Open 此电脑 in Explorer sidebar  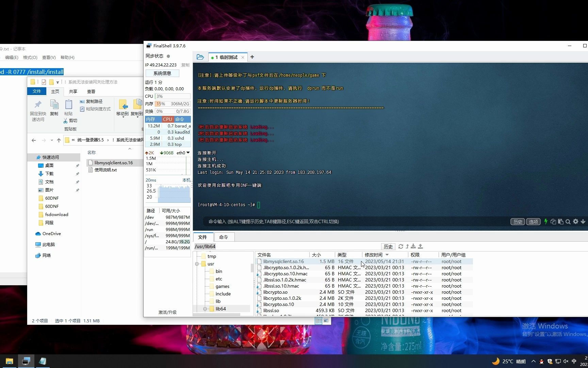[45, 245]
